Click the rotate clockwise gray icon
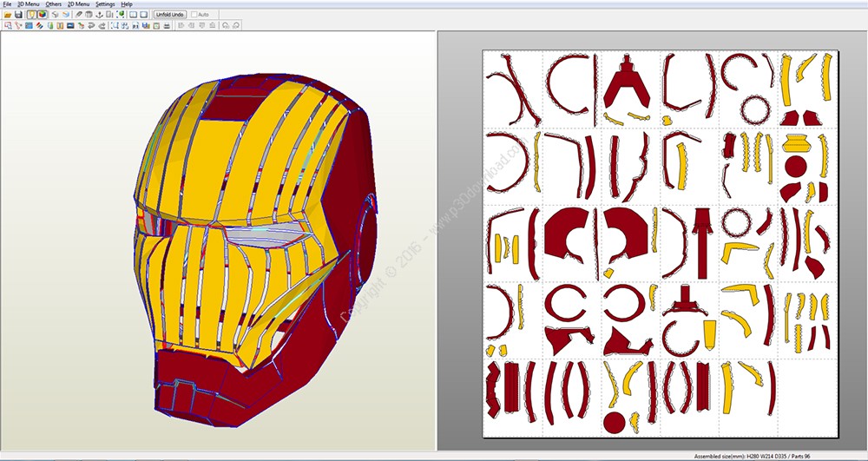This screenshot has width=868, height=461. tap(236, 25)
